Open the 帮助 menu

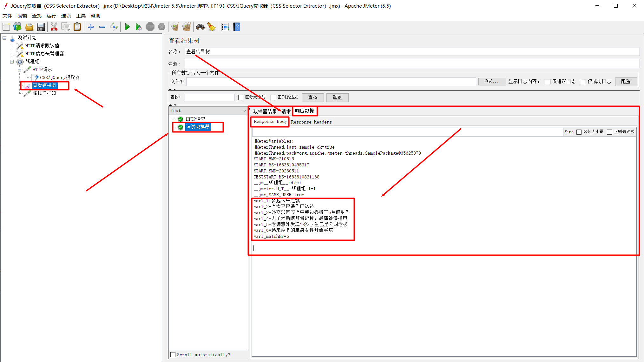[95, 16]
